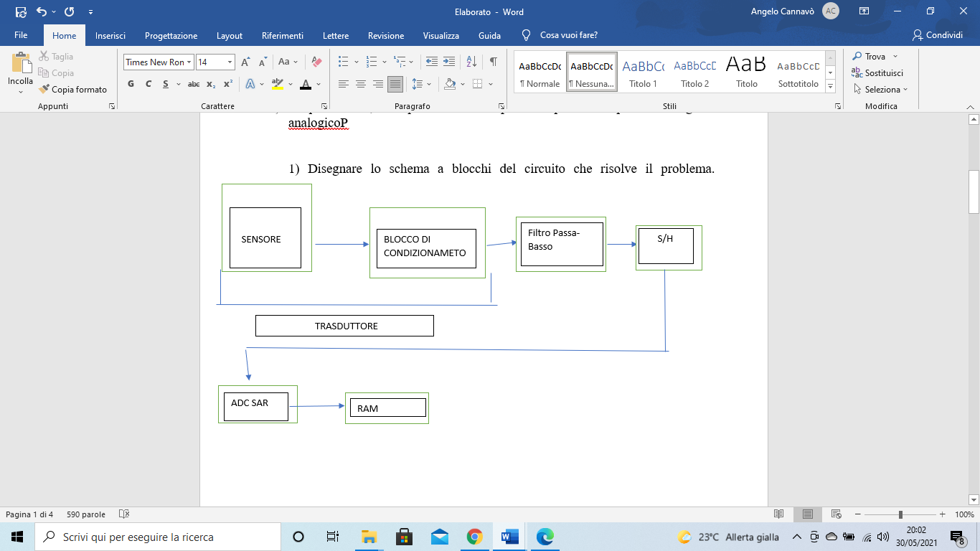Adjust the zoom slider handle
980x551 pixels.
pos(900,514)
